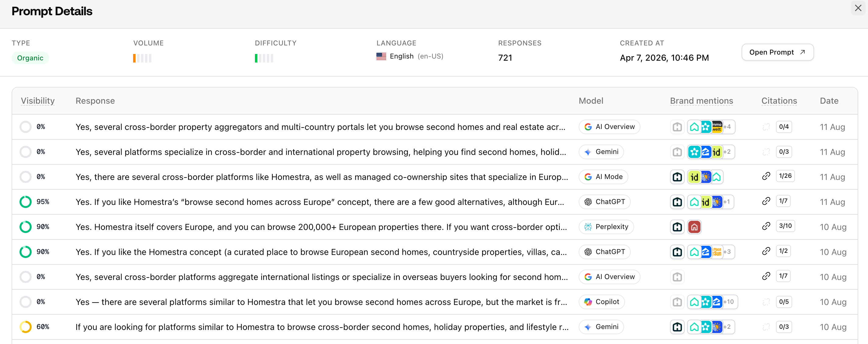The height and width of the screenshot is (344, 868).
Task: Click the citation link icon beside 1/2
Action: click(x=766, y=251)
